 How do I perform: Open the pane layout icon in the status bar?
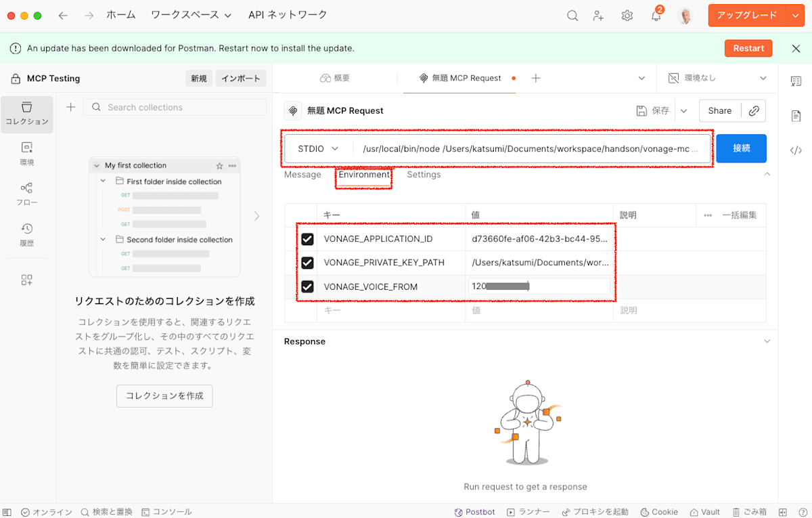(783, 512)
